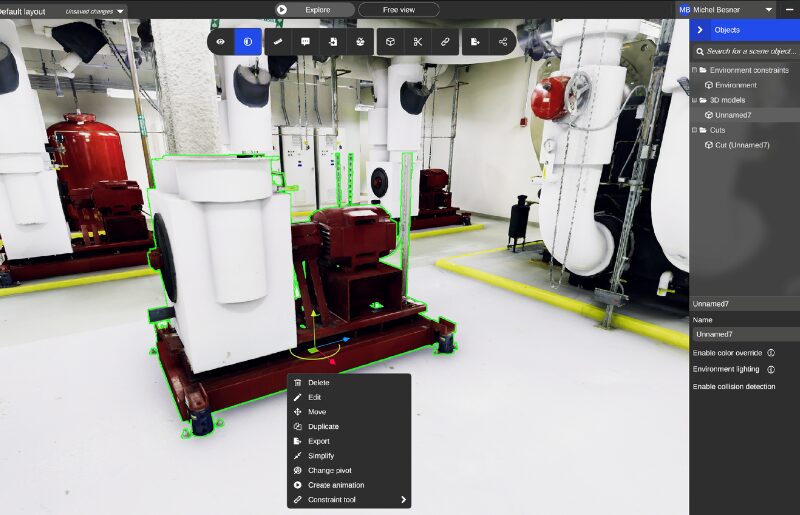Screen dimensions: 800x515
Task: Click the magnifier search icon
Action: (699, 52)
